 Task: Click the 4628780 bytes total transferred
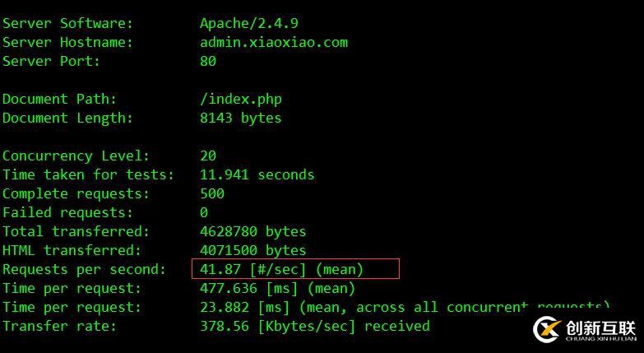[253, 231]
